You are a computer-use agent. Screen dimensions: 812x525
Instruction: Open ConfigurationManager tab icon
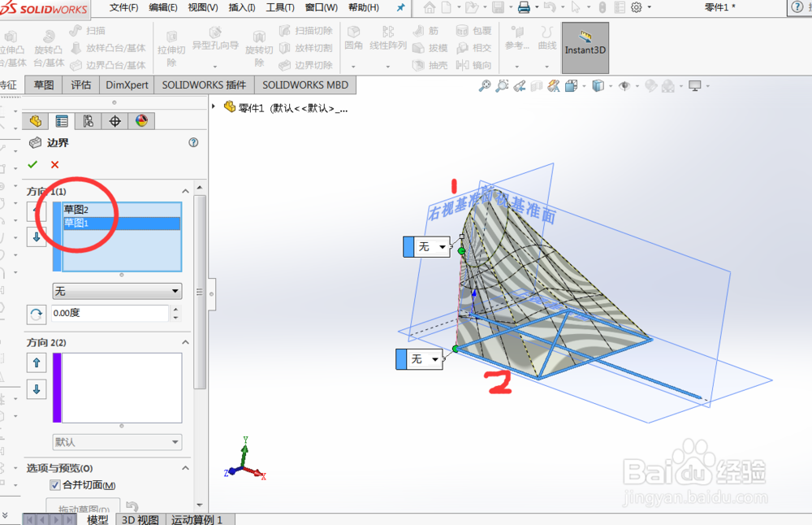pos(88,121)
